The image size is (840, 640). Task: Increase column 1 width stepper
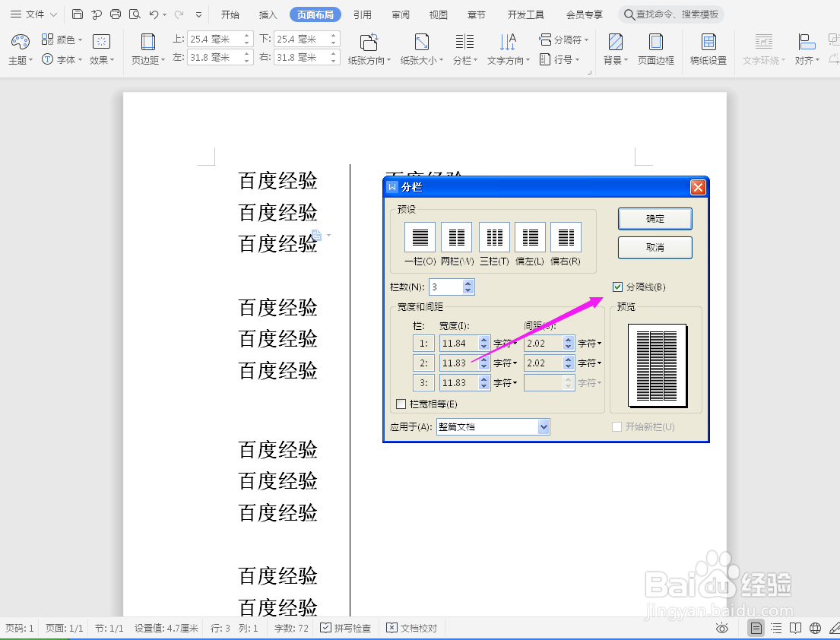pos(483,340)
